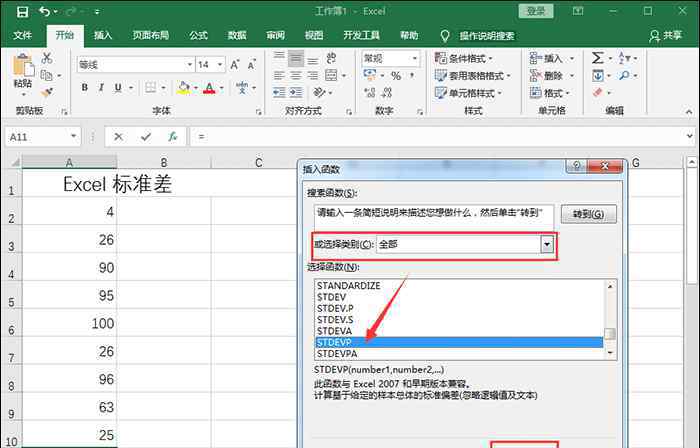
Task: Apply yellow fill color bucket
Action: (x=183, y=87)
